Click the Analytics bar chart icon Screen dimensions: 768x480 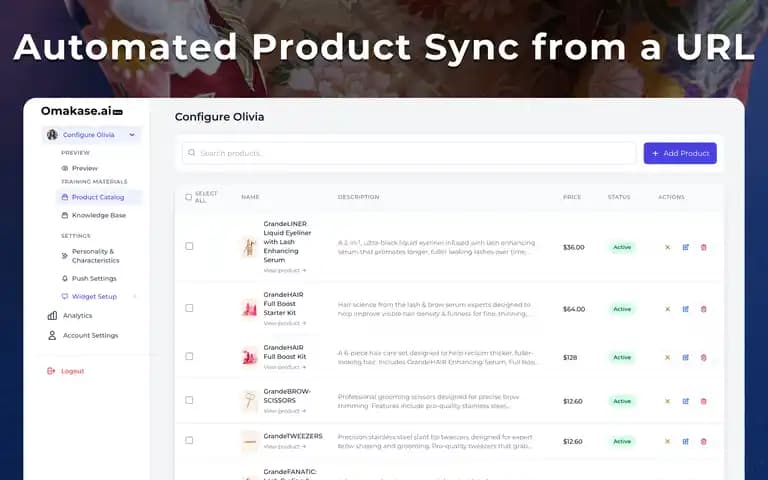click(52, 315)
